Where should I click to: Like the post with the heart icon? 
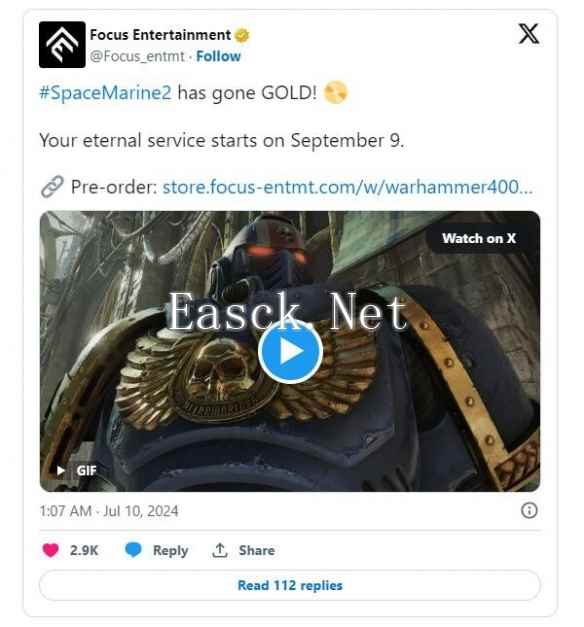tap(51, 550)
